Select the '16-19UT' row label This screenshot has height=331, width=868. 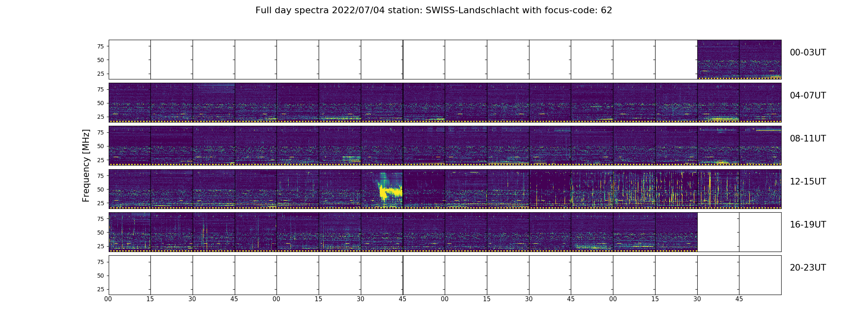808,225
